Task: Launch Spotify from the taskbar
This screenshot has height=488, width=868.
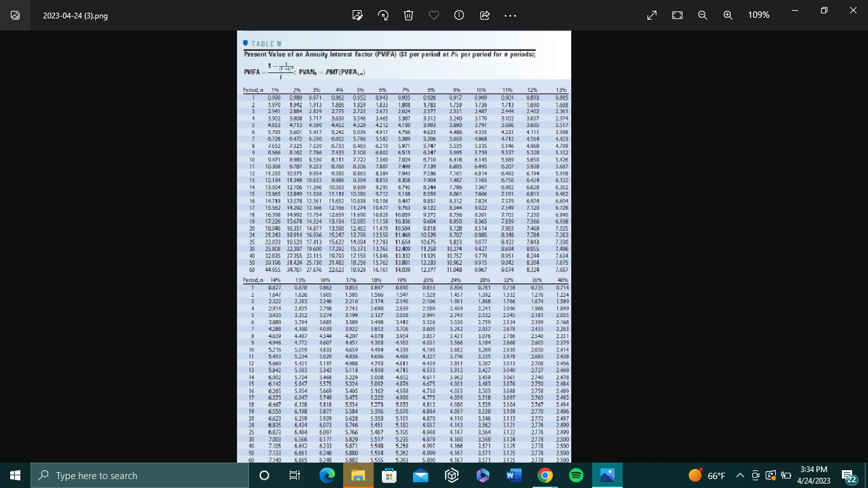Action: coord(576,475)
